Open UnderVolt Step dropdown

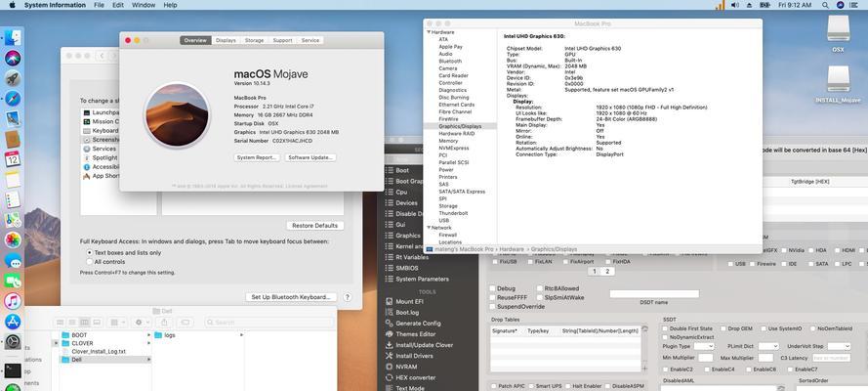tap(840, 346)
